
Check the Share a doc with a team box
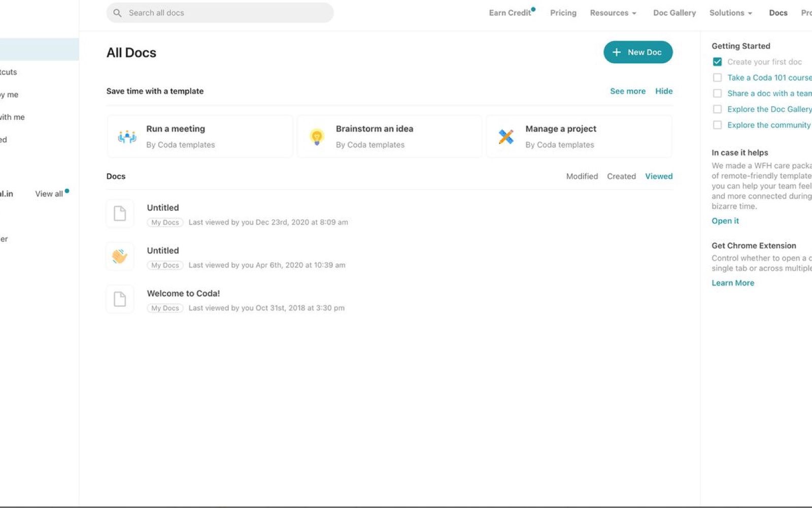pyautogui.click(x=717, y=93)
